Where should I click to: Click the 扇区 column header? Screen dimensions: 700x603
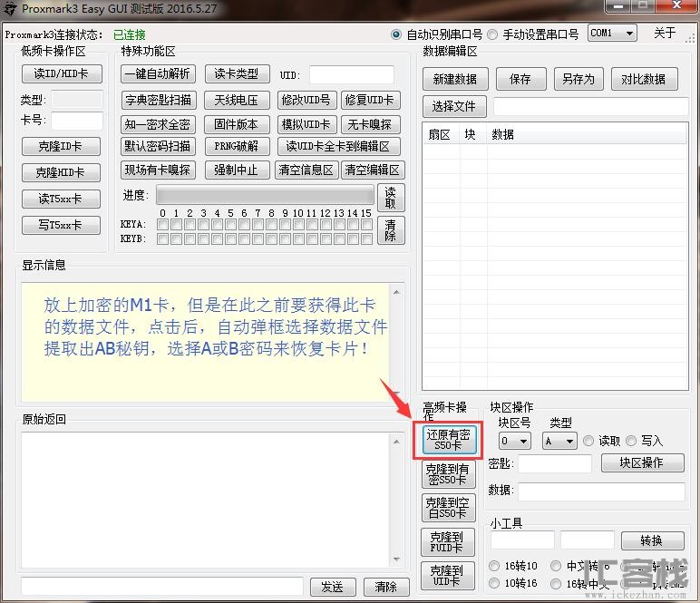coord(440,134)
